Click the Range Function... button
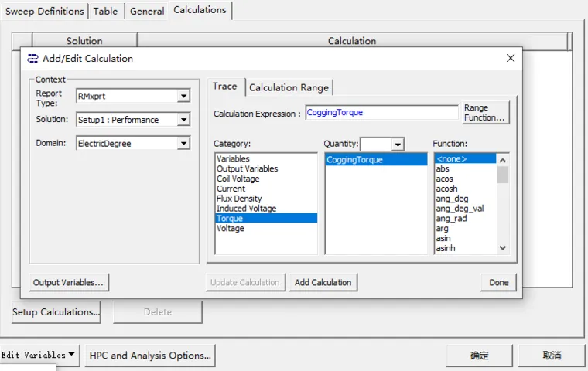588x371 pixels. click(x=485, y=112)
